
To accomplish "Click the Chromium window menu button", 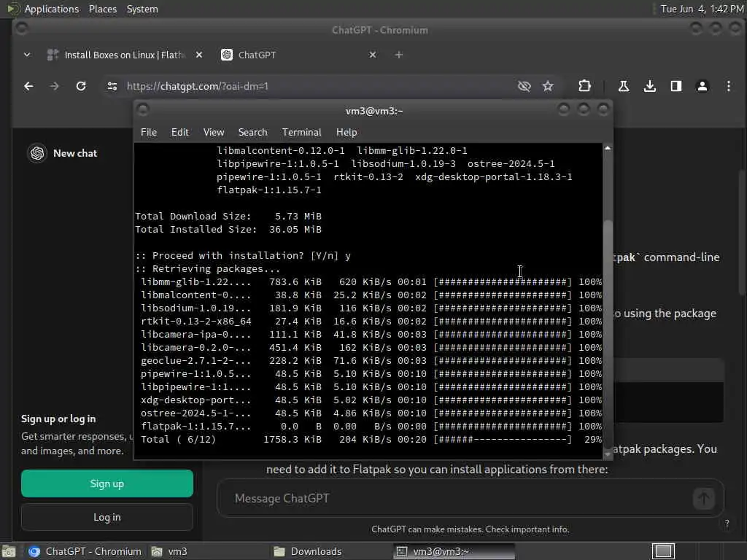I will click(x=21, y=28).
